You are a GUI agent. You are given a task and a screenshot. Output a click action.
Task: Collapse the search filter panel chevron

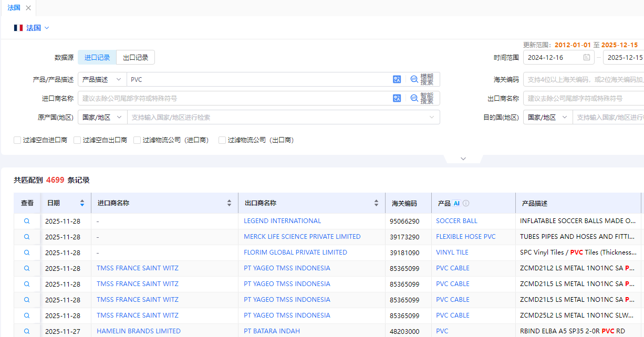pos(463,159)
